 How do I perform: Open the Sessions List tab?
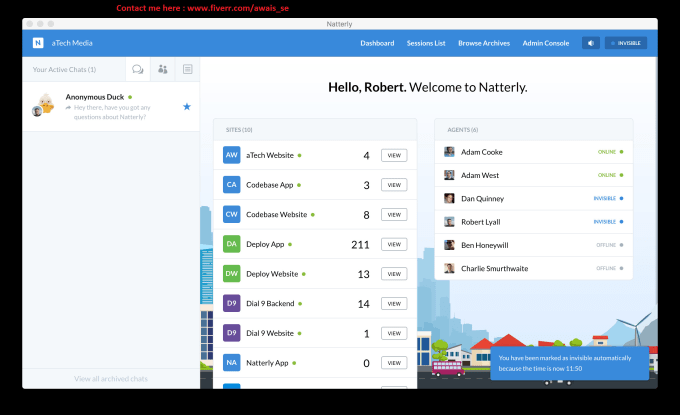point(426,43)
